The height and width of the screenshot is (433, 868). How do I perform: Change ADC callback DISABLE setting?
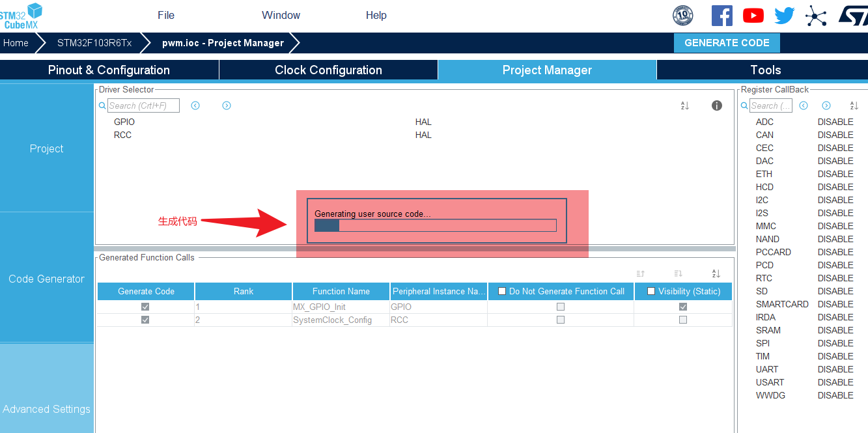coord(835,122)
